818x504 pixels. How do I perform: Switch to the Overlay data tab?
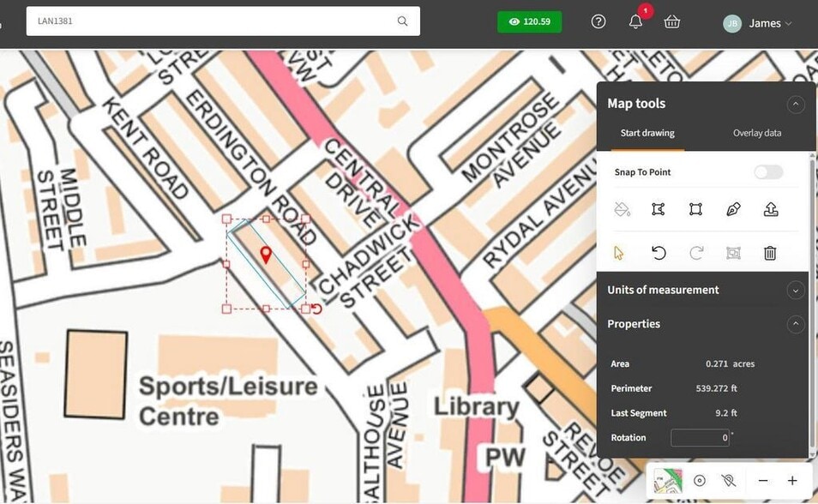tap(756, 133)
